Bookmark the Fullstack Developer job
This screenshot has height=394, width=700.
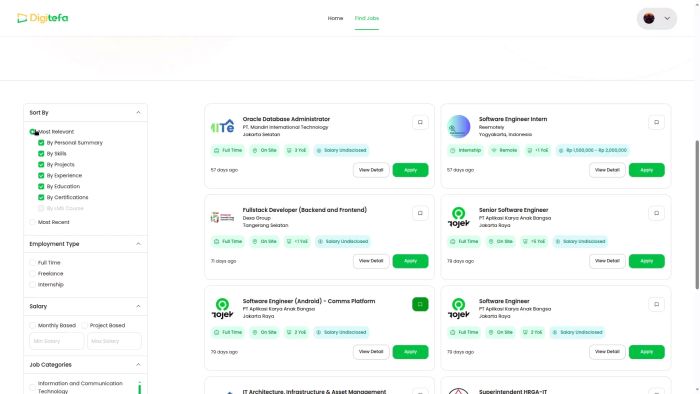[x=420, y=213]
